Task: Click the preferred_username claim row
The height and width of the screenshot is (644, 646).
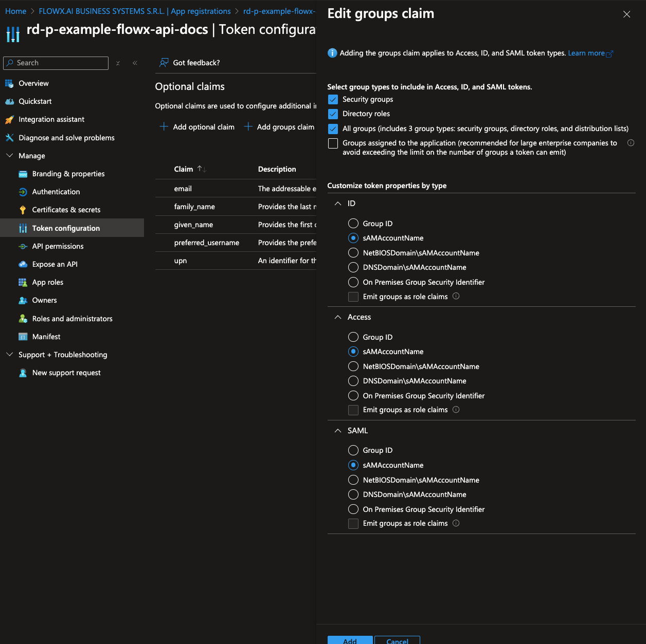Action: (236, 243)
